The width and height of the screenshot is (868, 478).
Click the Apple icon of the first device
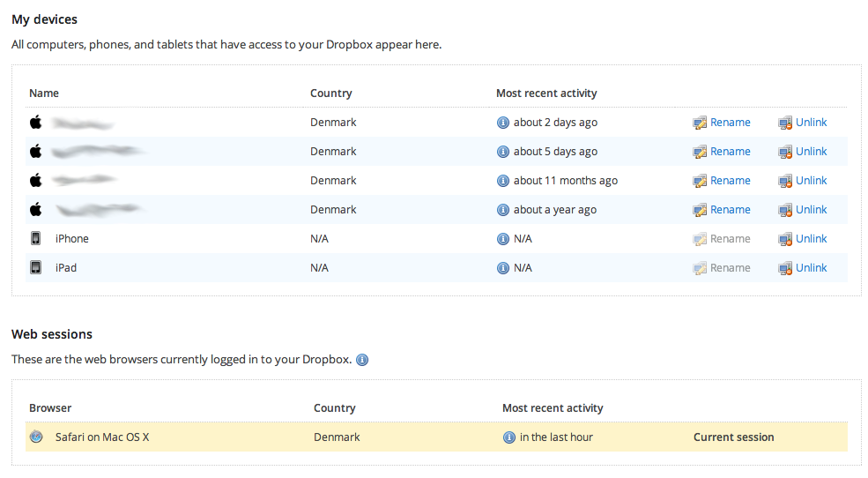click(36, 123)
